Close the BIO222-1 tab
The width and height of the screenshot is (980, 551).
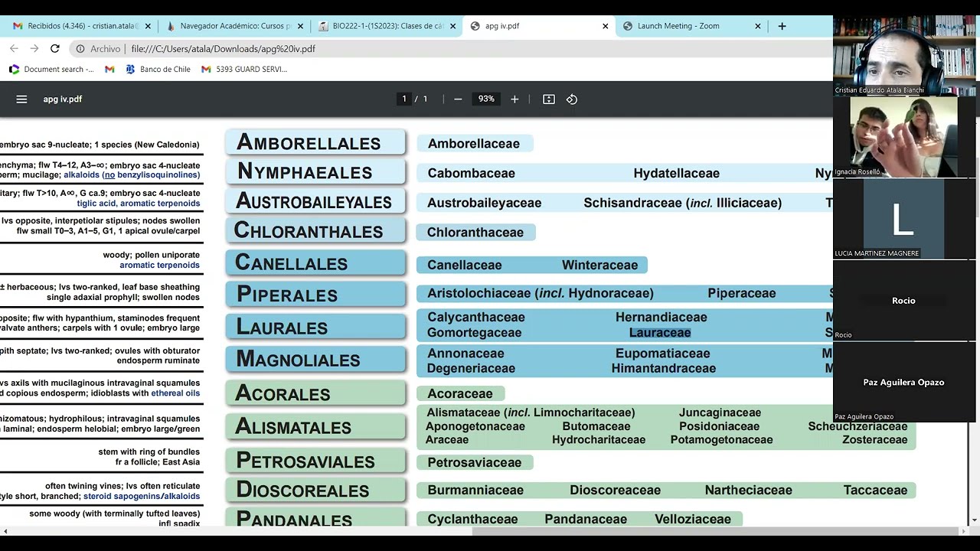pos(452,26)
